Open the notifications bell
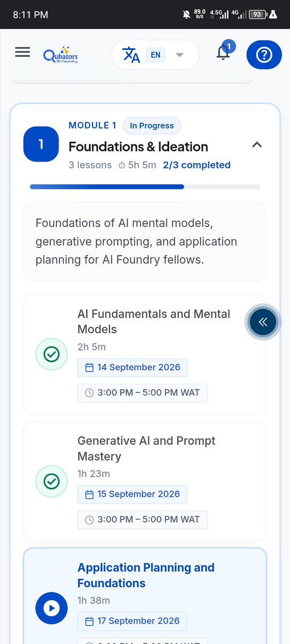Image resolution: width=290 pixels, height=644 pixels. pos(224,53)
